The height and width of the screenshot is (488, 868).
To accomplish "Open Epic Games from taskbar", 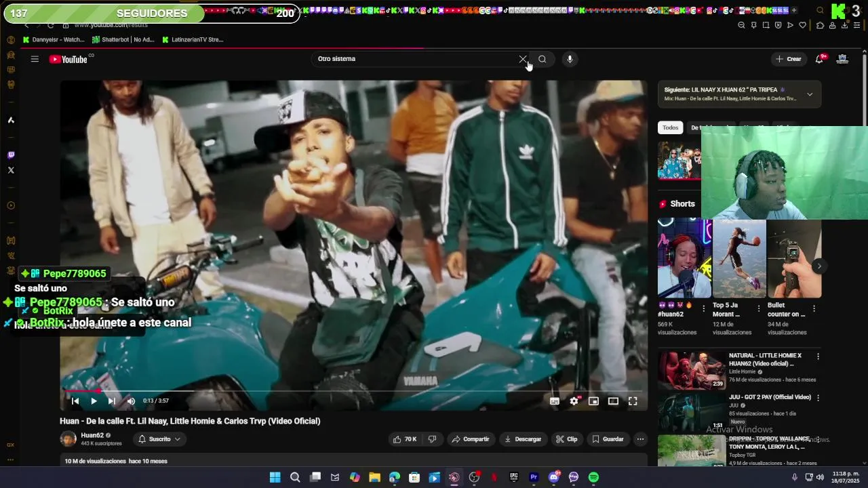I will point(513,477).
